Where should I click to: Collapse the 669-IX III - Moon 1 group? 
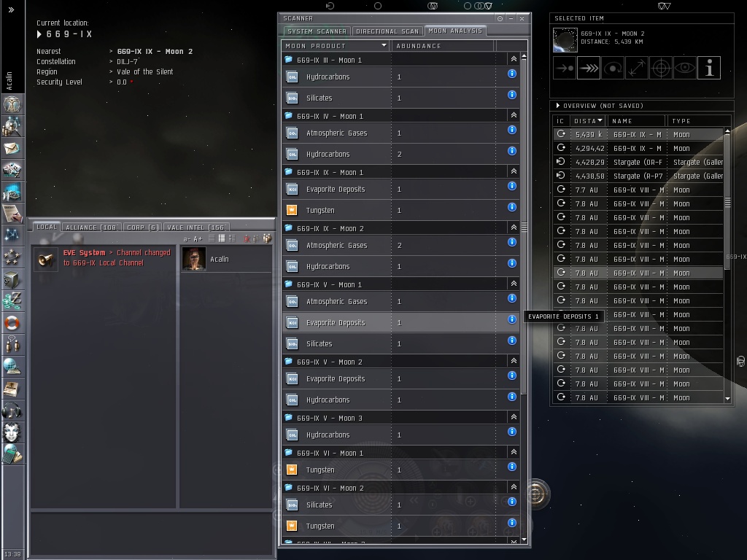tap(514, 59)
